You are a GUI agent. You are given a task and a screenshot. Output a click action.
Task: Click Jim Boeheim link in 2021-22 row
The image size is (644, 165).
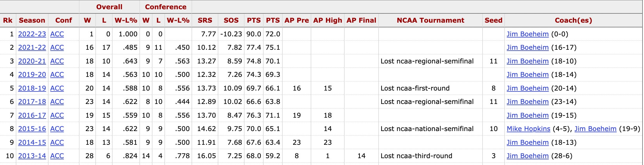pyautogui.click(x=528, y=47)
